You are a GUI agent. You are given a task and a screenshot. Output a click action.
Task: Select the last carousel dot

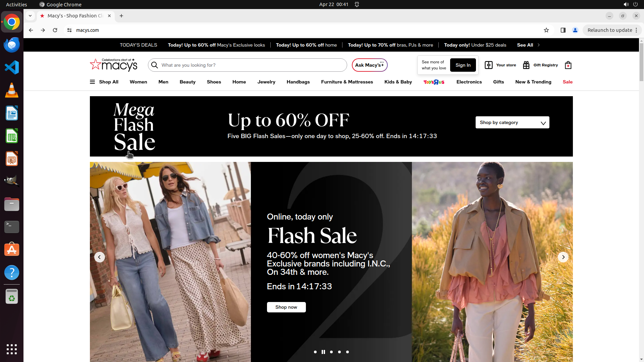pyautogui.click(x=347, y=352)
